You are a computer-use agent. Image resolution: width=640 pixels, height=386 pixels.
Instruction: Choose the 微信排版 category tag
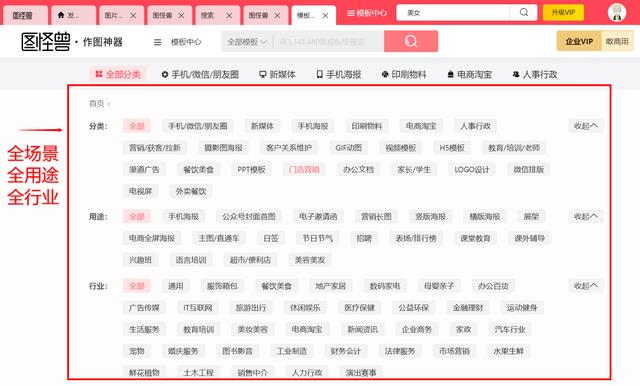point(529,169)
